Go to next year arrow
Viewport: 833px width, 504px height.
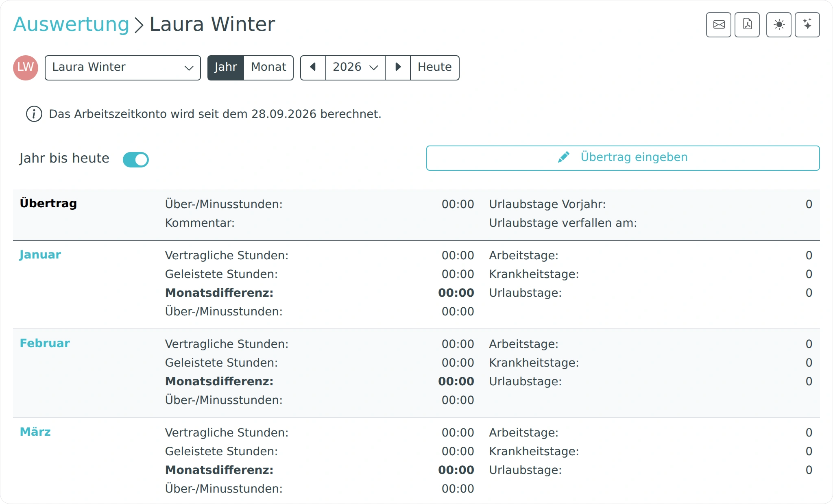coord(398,67)
